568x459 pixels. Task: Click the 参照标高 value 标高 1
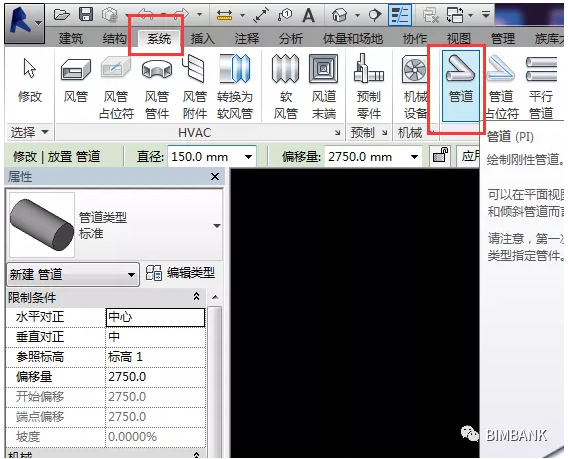(x=155, y=357)
